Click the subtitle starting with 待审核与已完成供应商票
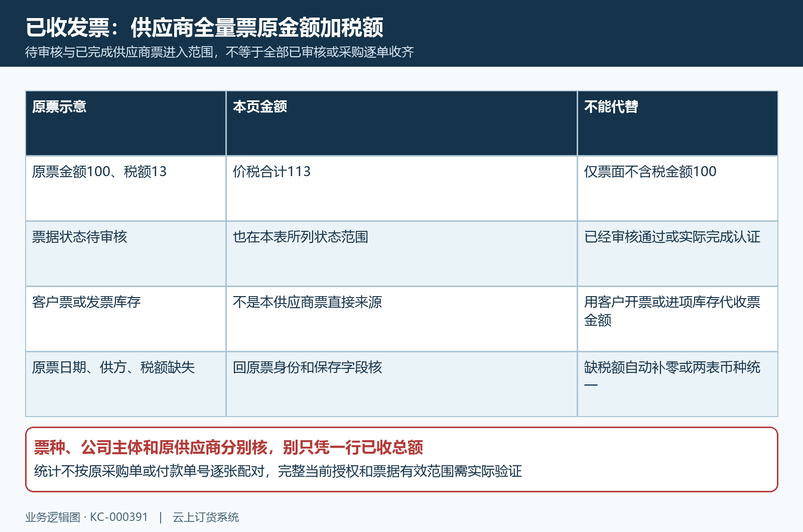This screenshot has height=532, width=803. 219,52
